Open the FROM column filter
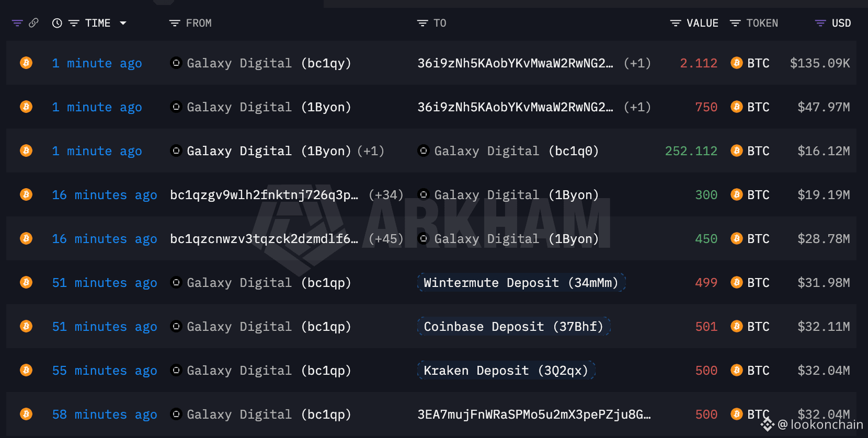 point(175,23)
